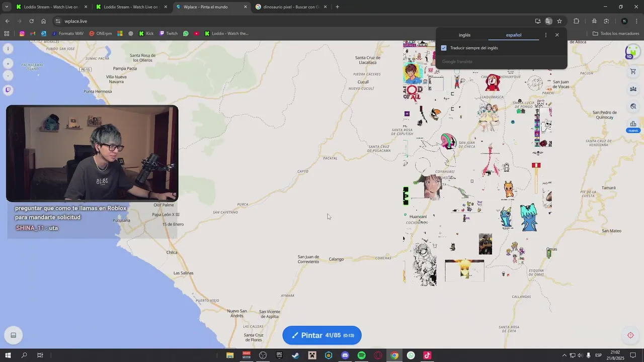Viewport: 644px width, 362px height.
Task: Open the Twitch bookmark
Action: 169,34
